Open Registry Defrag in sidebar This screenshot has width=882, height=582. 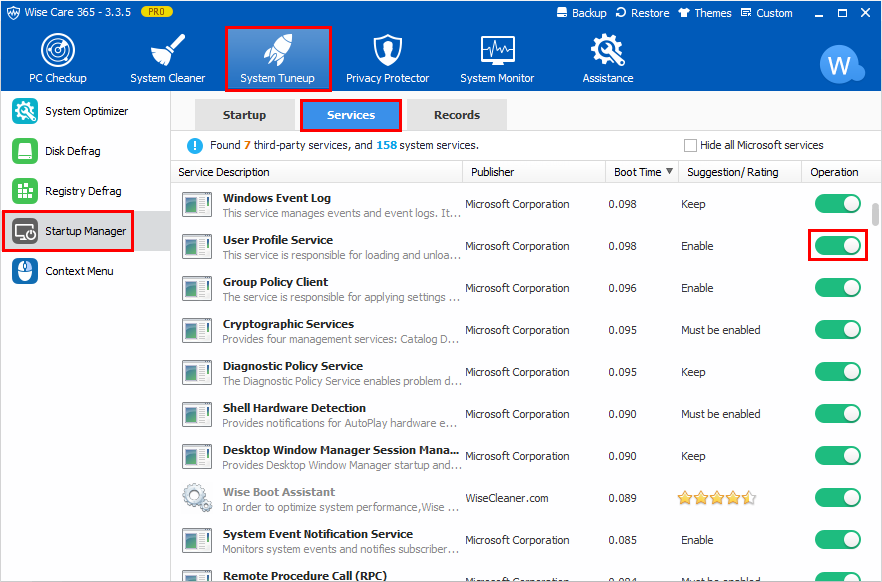click(x=67, y=191)
